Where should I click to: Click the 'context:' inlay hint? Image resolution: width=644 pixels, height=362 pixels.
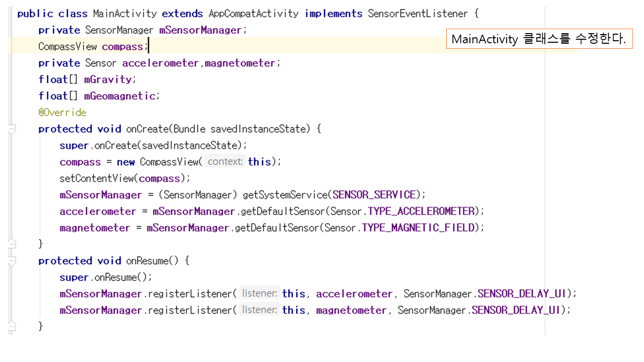click(x=225, y=162)
